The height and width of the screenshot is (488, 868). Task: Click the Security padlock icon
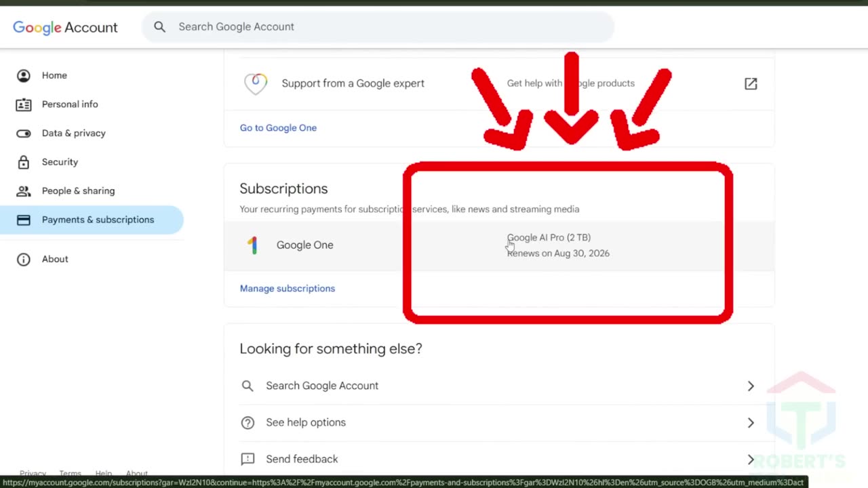[24, 162]
